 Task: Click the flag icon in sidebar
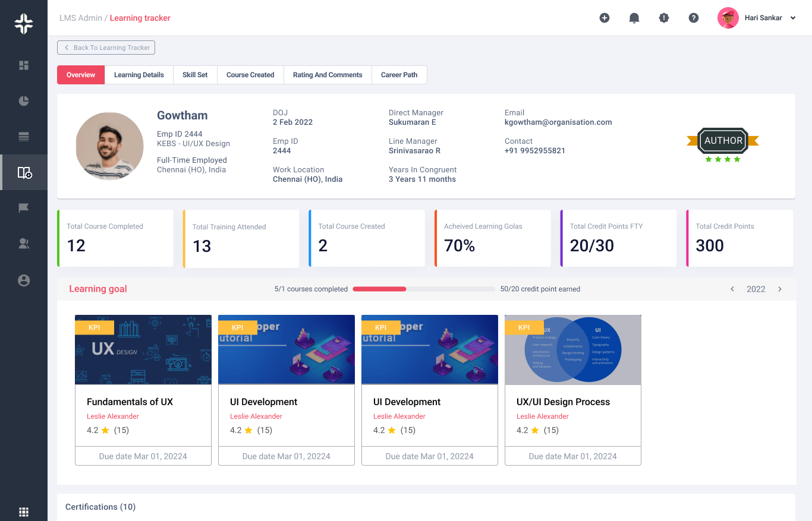click(x=24, y=208)
